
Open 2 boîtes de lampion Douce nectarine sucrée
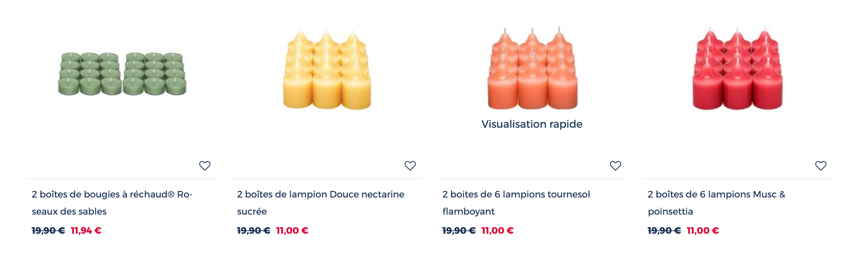tap(320, 202)
